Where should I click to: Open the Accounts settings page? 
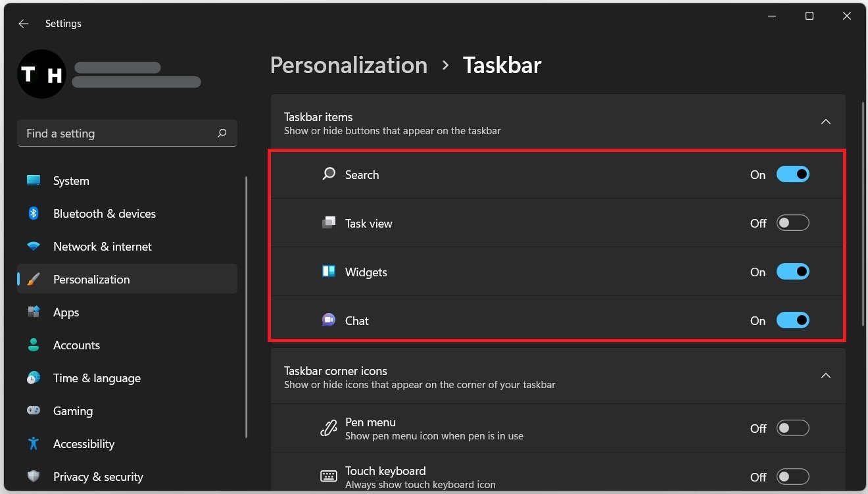pyautogui.click(x=128, y=345)
